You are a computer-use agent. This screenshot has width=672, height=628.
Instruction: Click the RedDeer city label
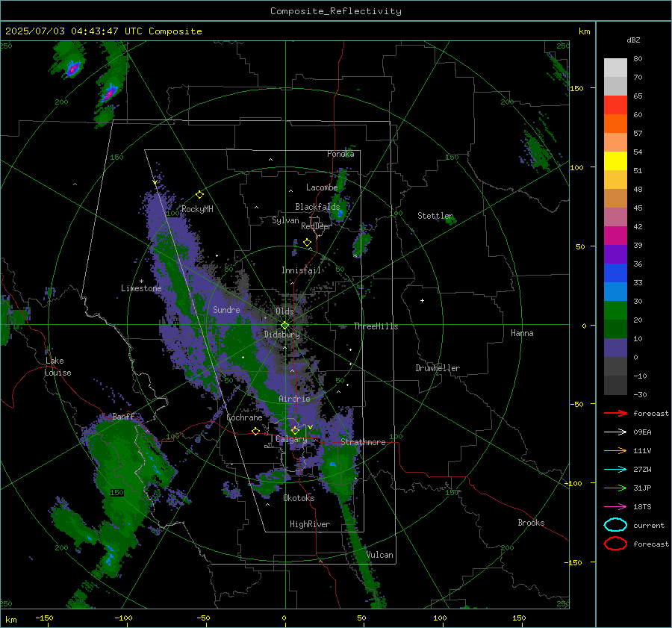(x=317, y=226)
